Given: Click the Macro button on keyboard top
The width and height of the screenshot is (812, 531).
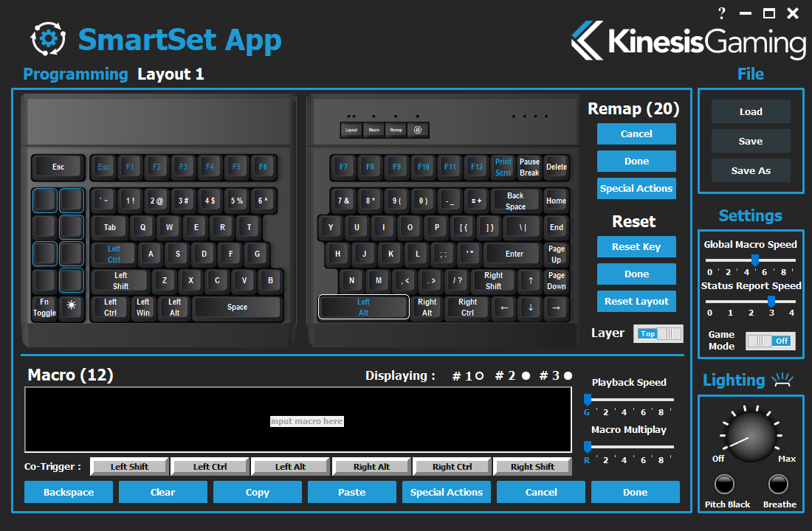Looking at the screenshot, I should tap(374, 130).
